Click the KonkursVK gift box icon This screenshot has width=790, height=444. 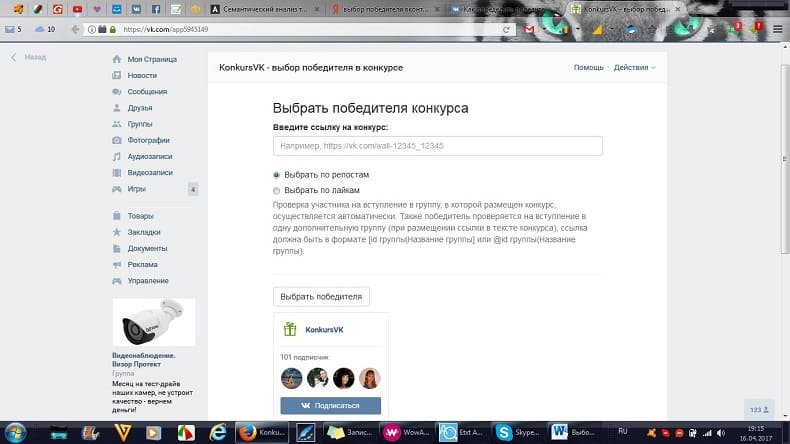290,329
